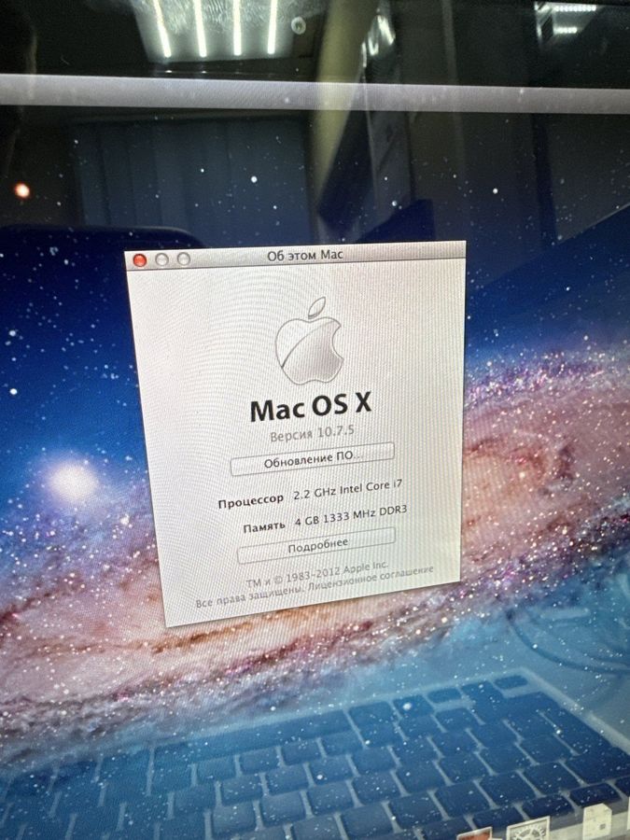
Task: Click the Об этом Mac title bar
Action: (x=308, y=254)
